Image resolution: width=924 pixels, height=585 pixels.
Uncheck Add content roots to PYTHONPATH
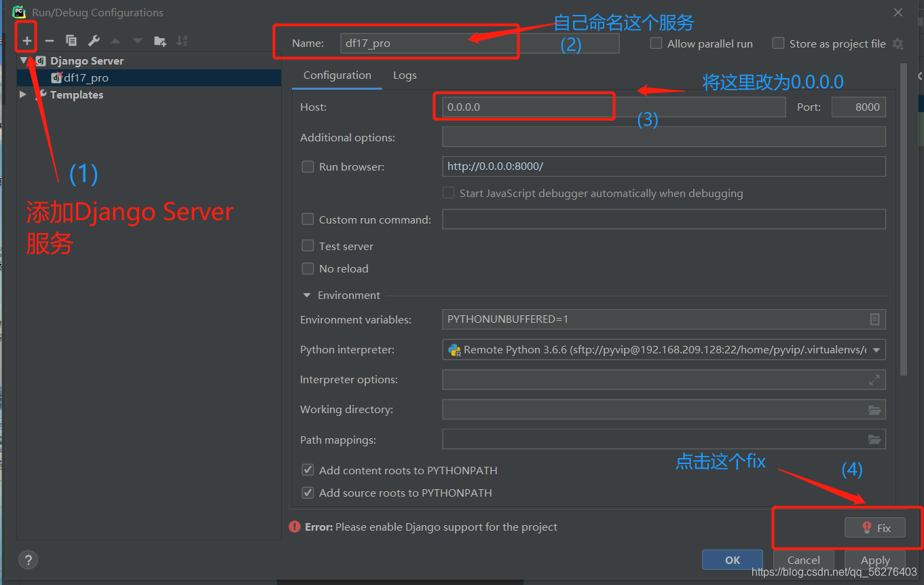(x=308, y=470)
